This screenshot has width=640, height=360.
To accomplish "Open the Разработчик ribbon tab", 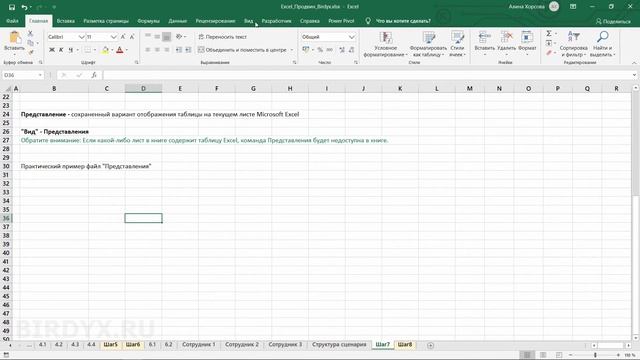I will click(276, 21).
